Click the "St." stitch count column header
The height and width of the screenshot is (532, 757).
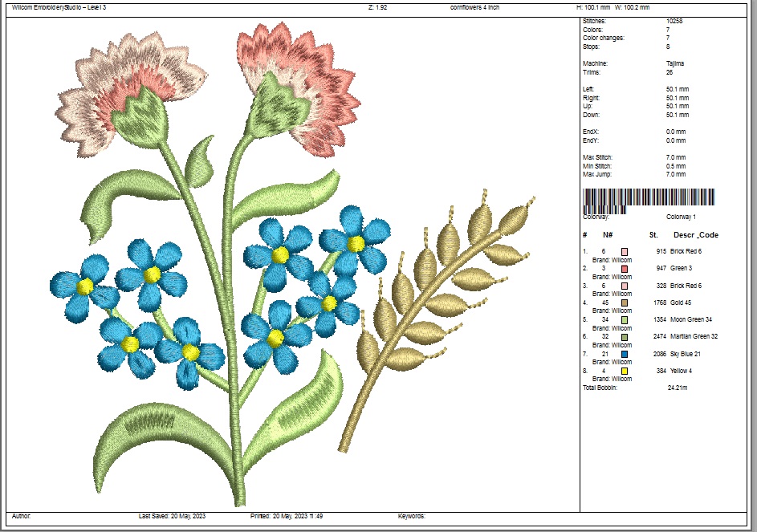coord(653,235)
